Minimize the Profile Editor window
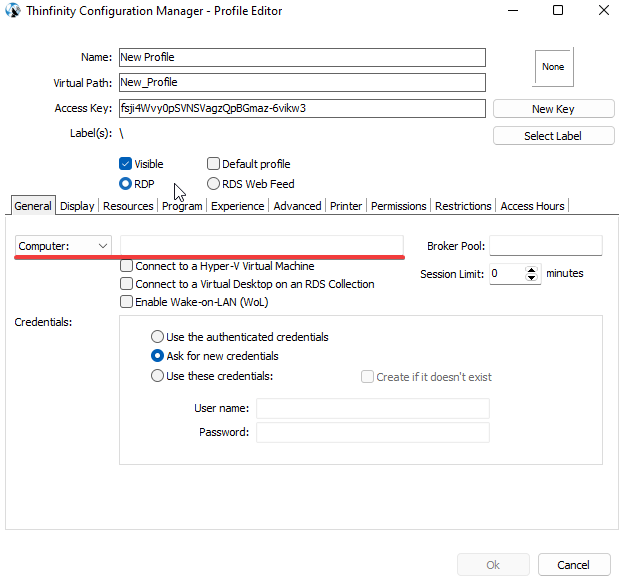The image size is (622, 583). pos(513,10)
